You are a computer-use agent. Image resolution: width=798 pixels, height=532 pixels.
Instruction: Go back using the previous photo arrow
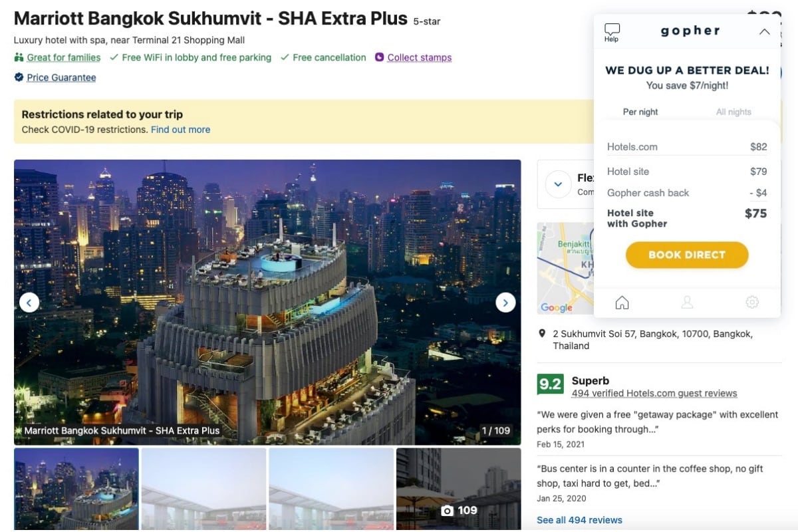click(29, 302)
